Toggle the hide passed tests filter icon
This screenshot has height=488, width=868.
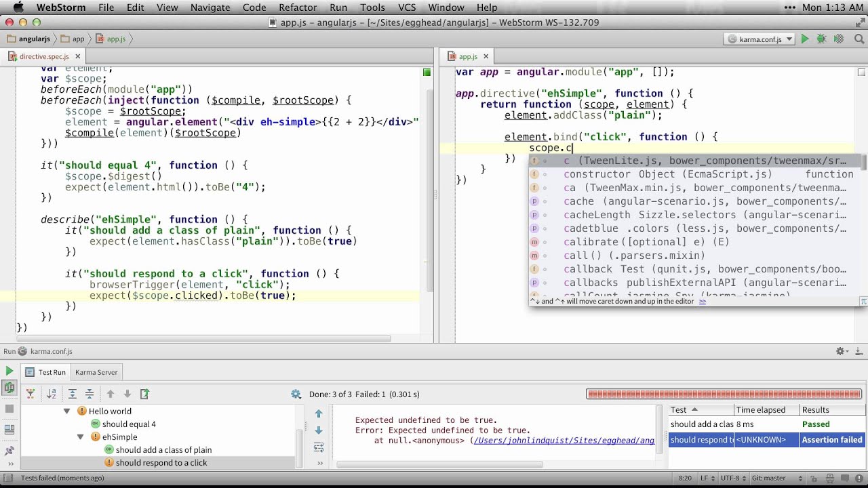pos(31,394)
